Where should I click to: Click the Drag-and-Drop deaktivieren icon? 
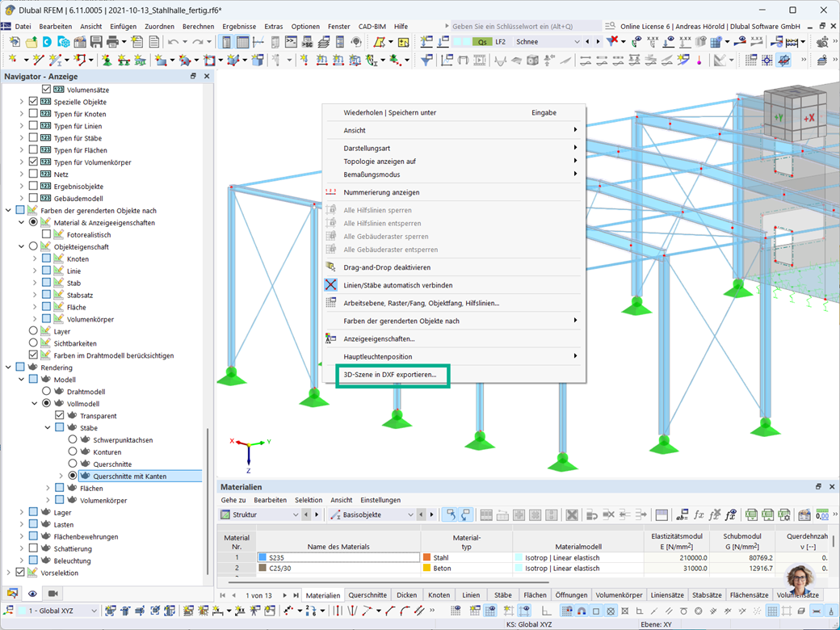[x=330, y=267]
